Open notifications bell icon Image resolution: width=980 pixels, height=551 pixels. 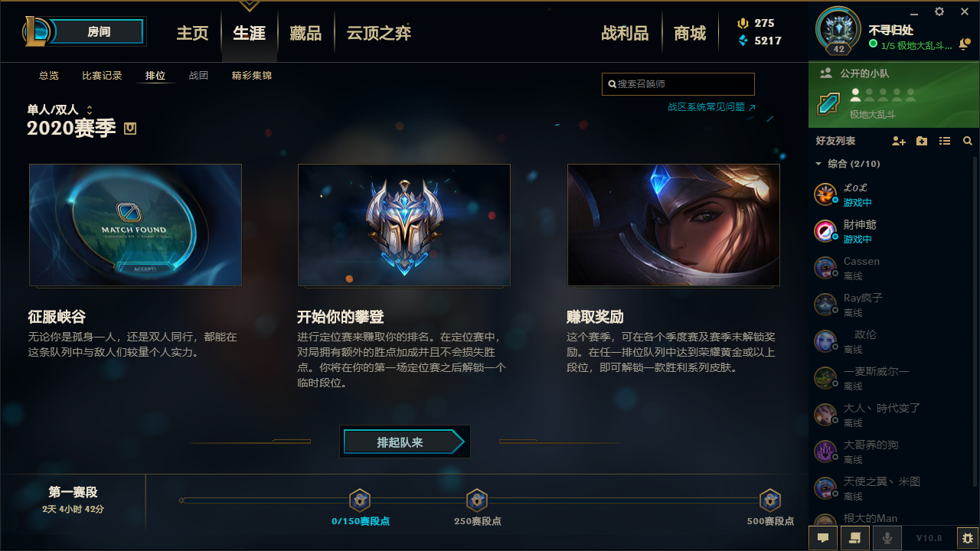964,46
